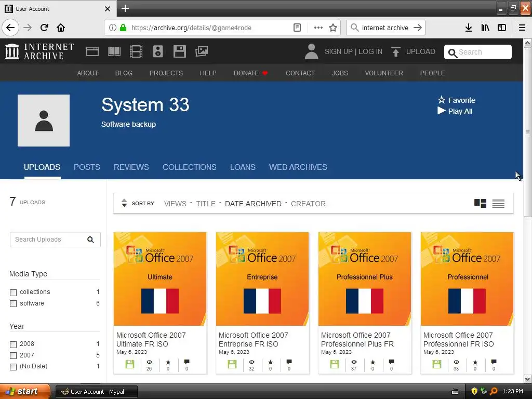The image size is (532, 399).
Task: Toggle sort direction arrows beside SORT BY
Action: 124,203
